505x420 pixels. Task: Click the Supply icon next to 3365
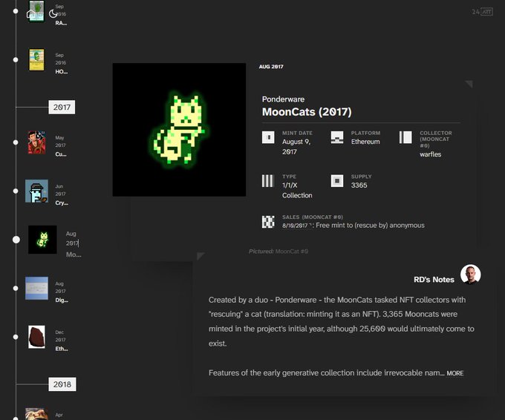tap(337, 181)
